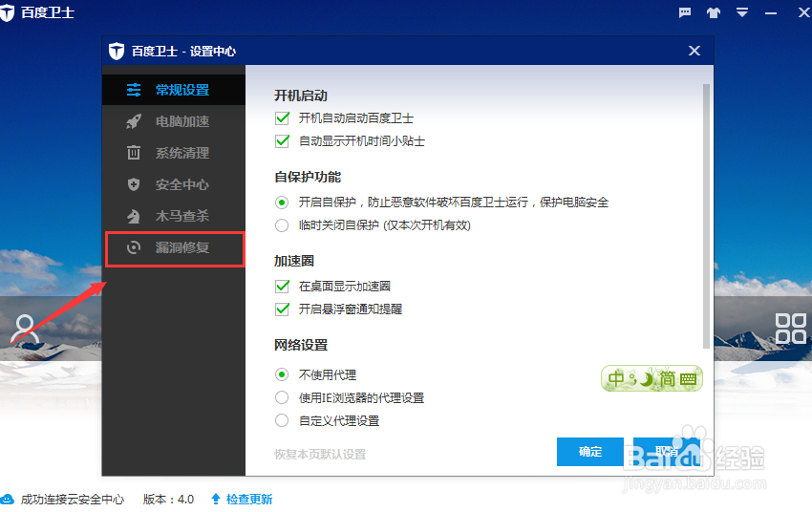Click 检查更新 link in status bar
Screen dimensions: 812x512
click(x=249, y=499)
